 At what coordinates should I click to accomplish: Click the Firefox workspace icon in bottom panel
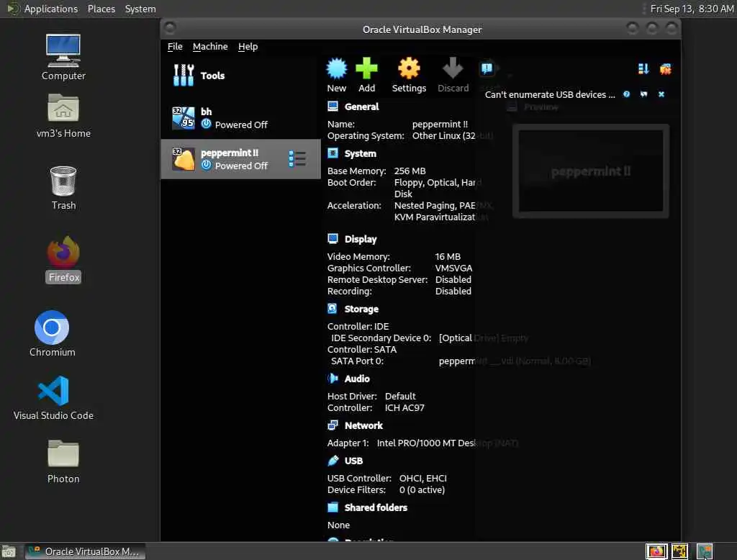coord(656,551)
